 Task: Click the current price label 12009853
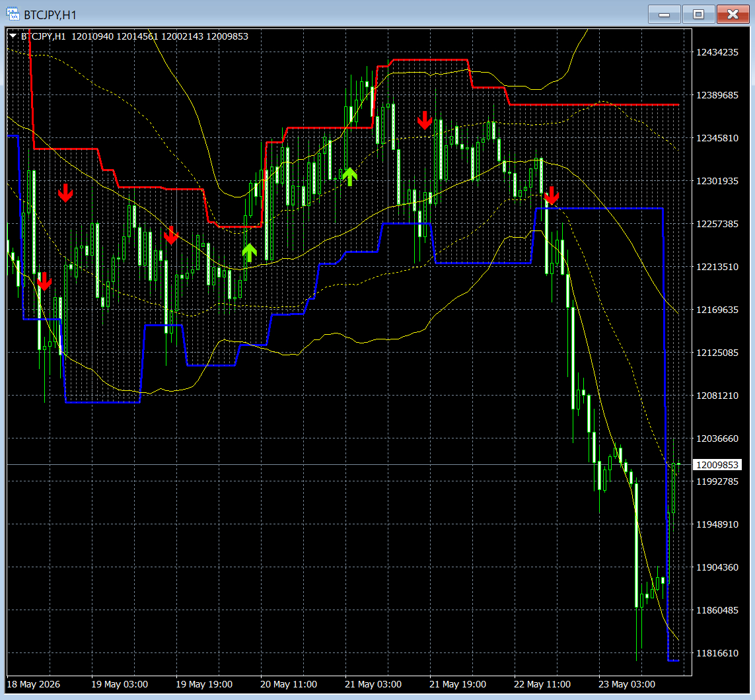pyautogui.click(x=717, y=465)
